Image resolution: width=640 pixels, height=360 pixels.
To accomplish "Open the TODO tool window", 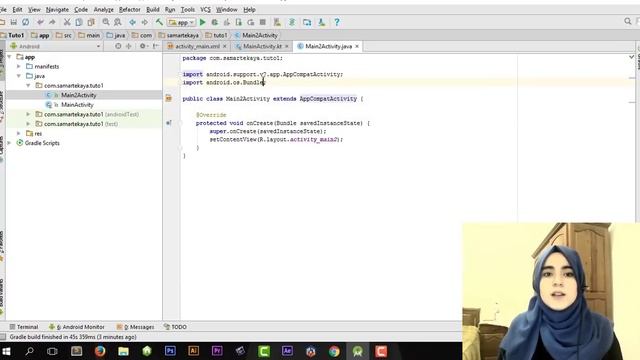I will [x=176, y=327].
